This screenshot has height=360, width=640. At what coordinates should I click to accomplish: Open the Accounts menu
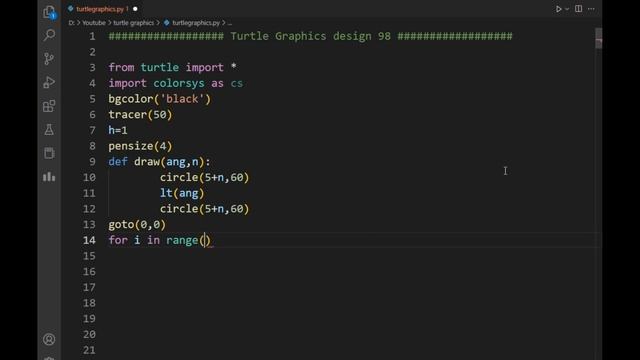pos(49,339)
